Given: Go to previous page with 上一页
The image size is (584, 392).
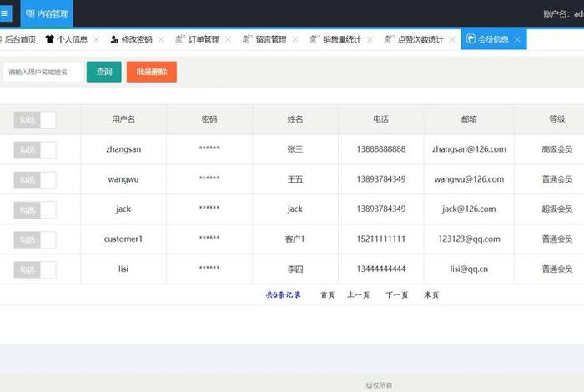Looking at the screenshot, I should [x=358, y=295].
